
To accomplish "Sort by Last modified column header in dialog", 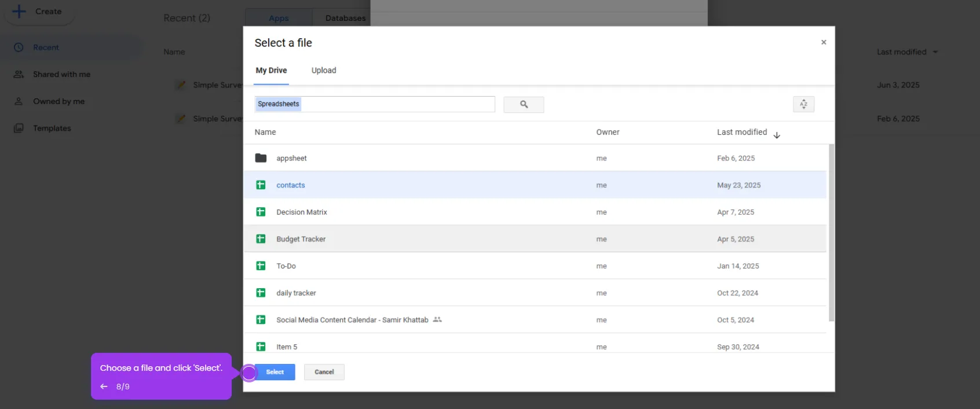I will point(742,132).
